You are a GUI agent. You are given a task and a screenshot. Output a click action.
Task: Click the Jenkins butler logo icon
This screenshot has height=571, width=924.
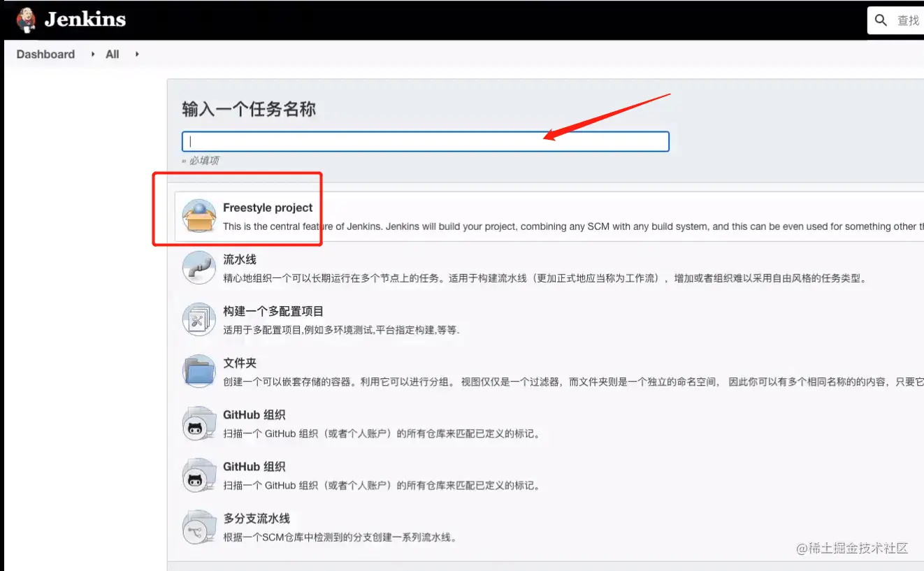point(26,20)
